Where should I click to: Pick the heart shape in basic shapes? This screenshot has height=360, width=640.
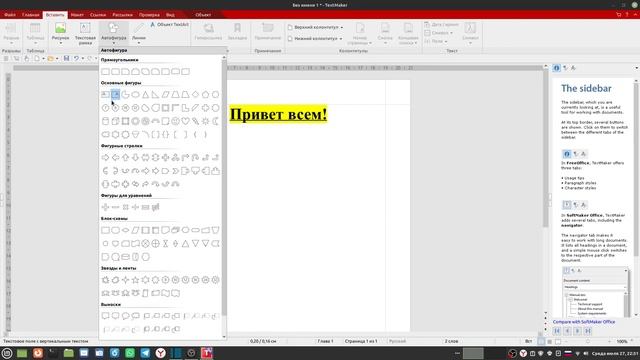point(185,121)
